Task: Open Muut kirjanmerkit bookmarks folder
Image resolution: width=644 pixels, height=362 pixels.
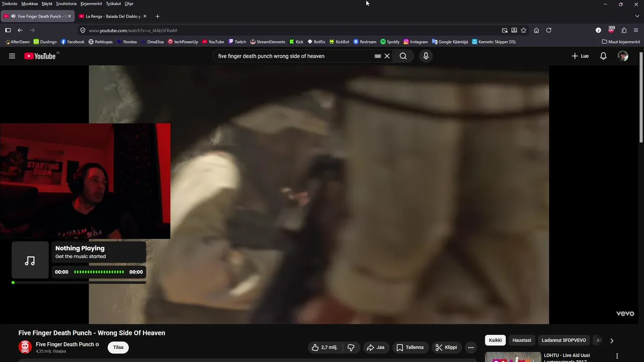Action: pyautogui.click(x=621, y=42)
